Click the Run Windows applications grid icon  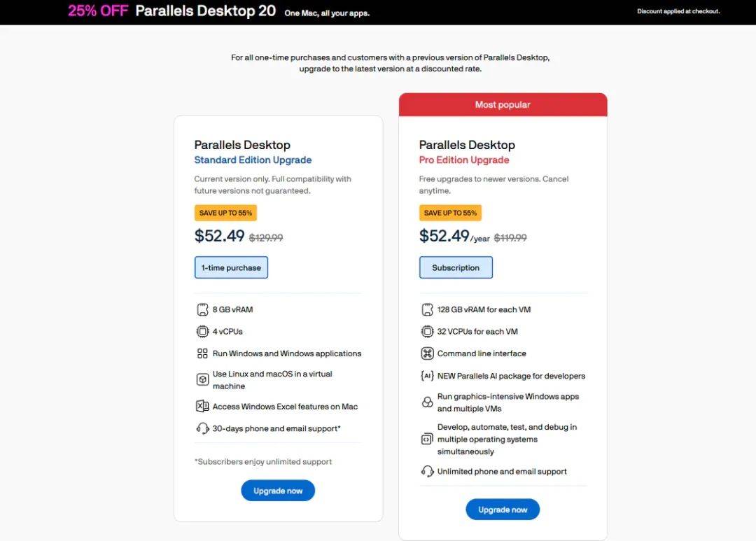point(202,353)
